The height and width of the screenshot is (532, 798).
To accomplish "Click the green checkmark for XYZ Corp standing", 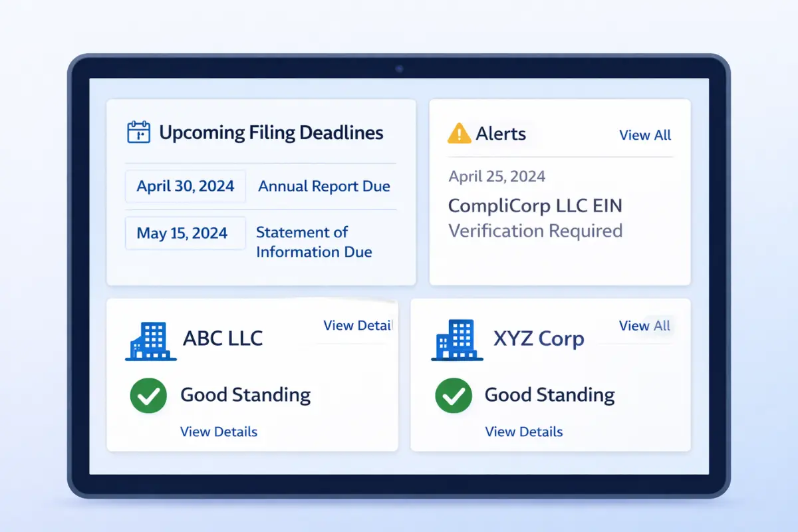I will point(453,395).
